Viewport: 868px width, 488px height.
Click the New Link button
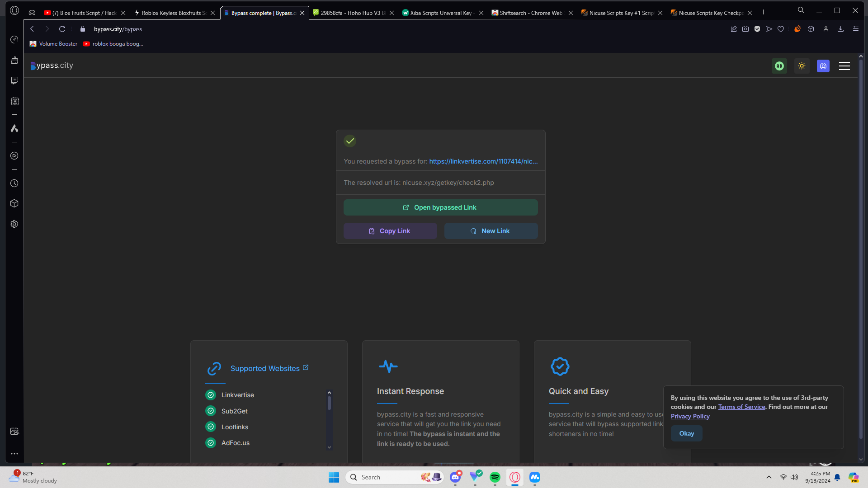point(491,231)
